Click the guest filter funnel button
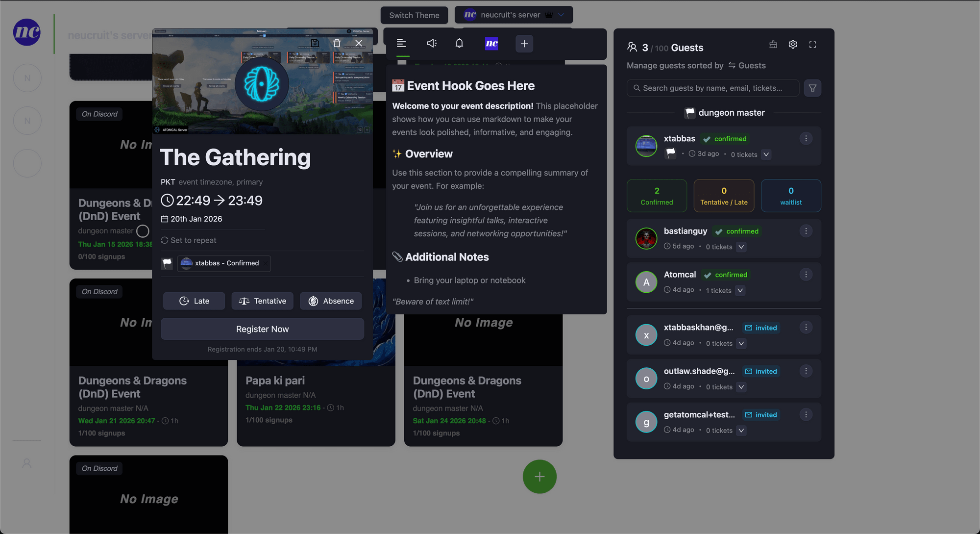The width and height of the screenshot is (980, 534). click(812, 88)
